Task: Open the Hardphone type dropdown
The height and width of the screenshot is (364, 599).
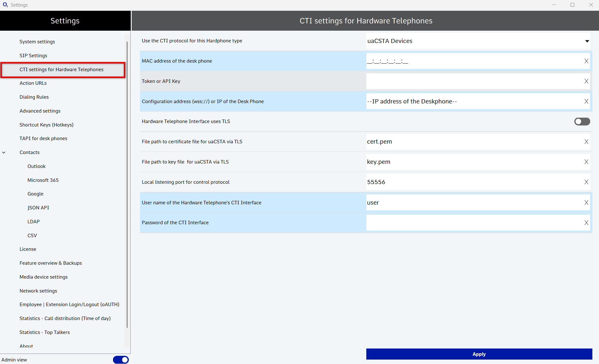Action: (x=587, y=41)
